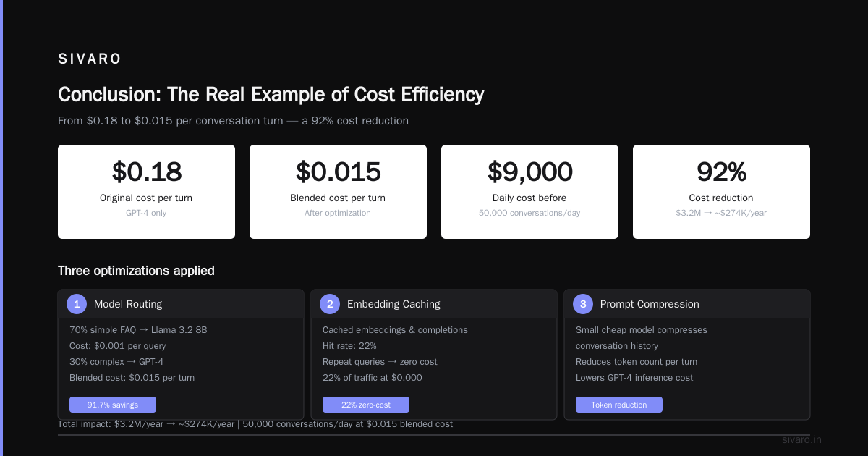Click '70% simple FAQ → Llama 3.2 8B' line

coord(138,330)
